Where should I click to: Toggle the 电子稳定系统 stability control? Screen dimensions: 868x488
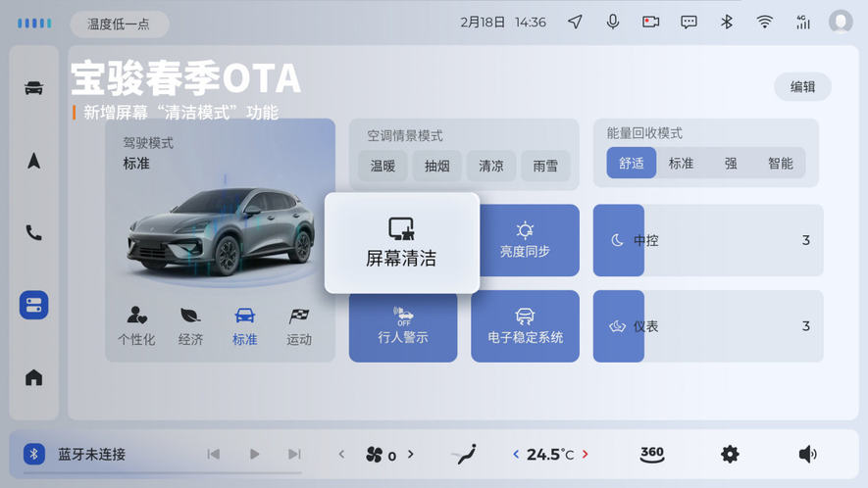525,326
